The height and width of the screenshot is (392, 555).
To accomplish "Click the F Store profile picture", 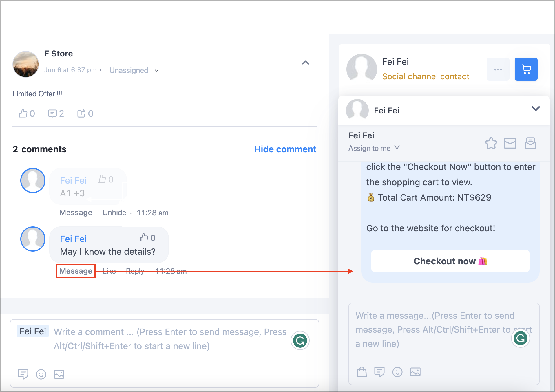I will [x=26, y=64].
